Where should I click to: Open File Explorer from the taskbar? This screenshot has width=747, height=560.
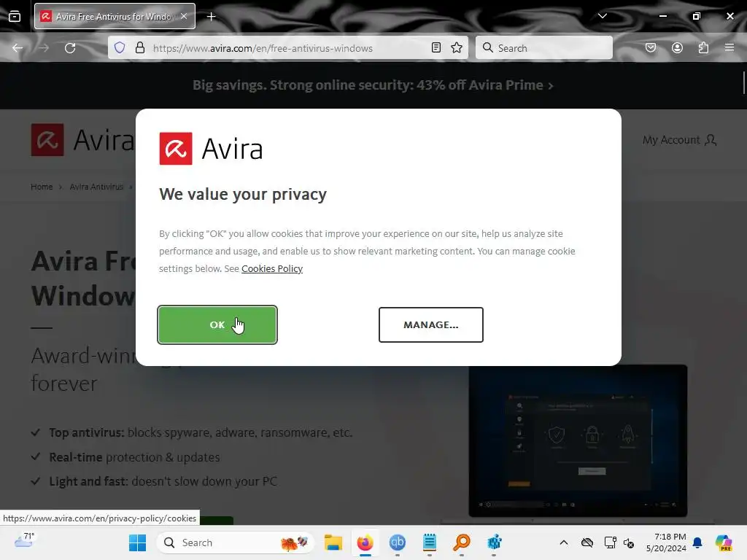tap(333, 542)
